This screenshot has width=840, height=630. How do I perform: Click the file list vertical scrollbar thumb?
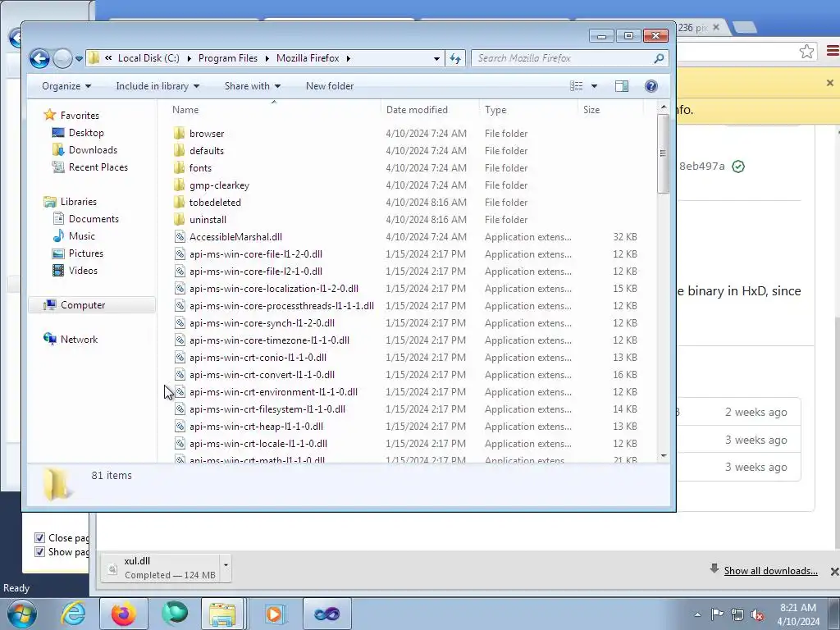pyautogui.click(x=663, y=153)
